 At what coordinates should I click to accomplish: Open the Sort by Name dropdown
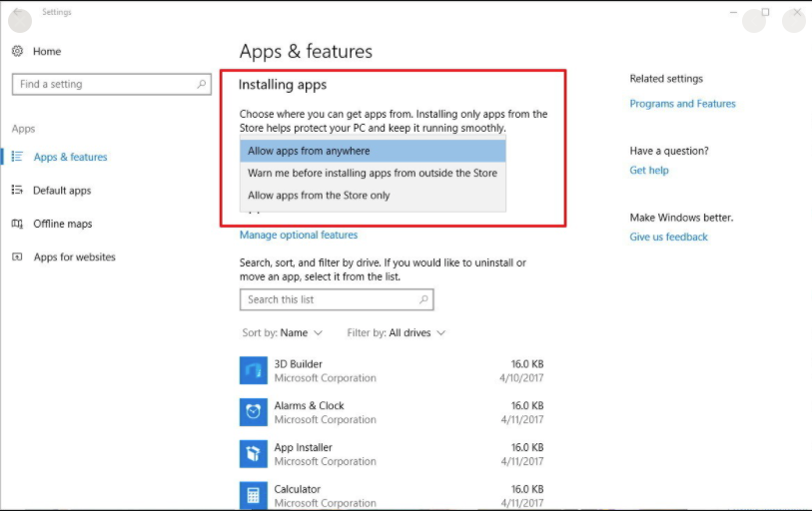pos(283,332)
